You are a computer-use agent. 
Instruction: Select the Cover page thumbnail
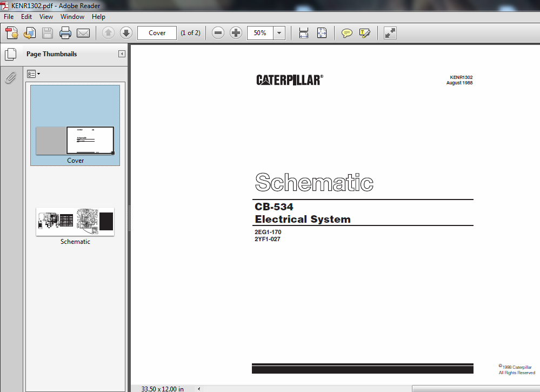(75, 141)
